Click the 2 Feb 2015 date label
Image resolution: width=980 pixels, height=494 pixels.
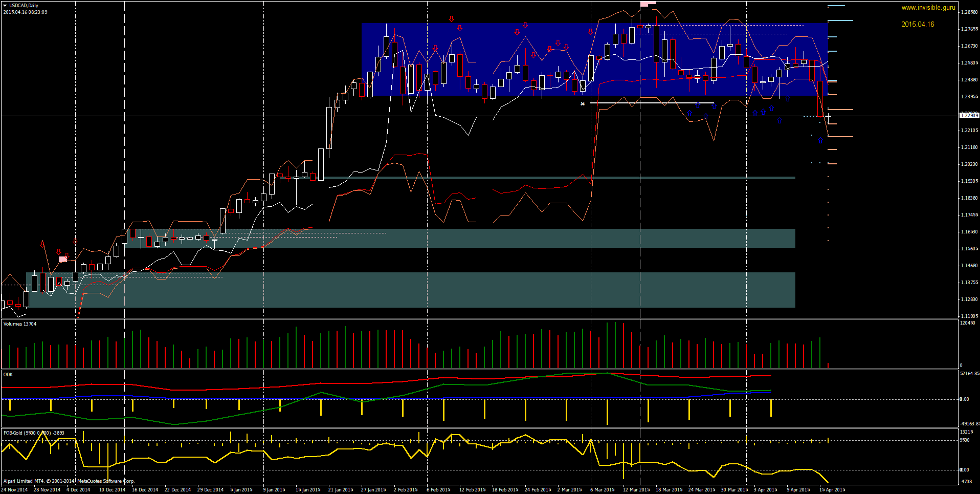(406, 490)
